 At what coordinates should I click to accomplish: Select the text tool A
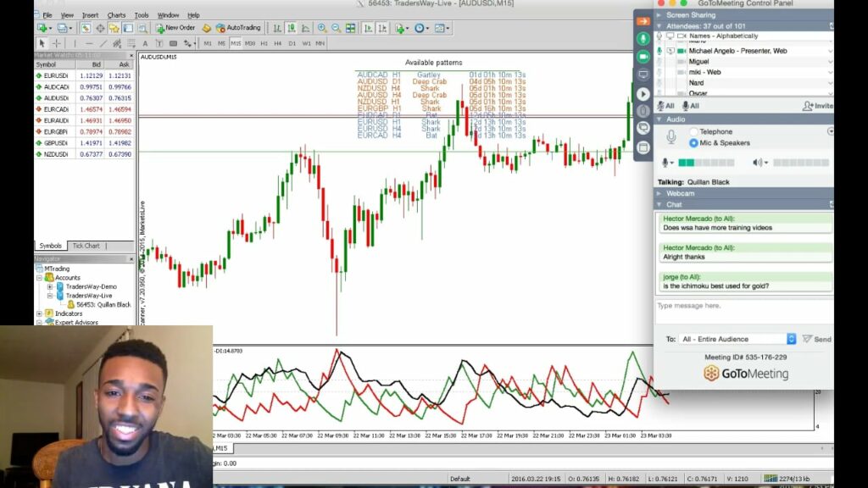pos(145,43)
